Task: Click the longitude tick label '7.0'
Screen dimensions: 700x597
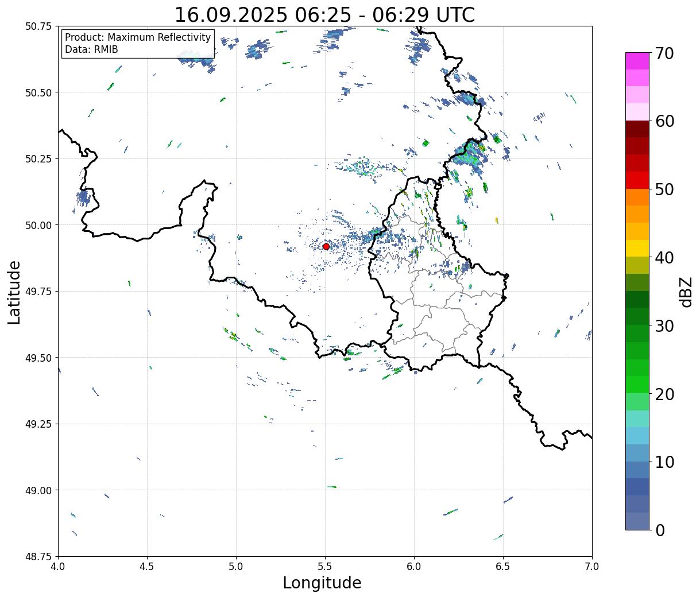Action: [592, 567]
